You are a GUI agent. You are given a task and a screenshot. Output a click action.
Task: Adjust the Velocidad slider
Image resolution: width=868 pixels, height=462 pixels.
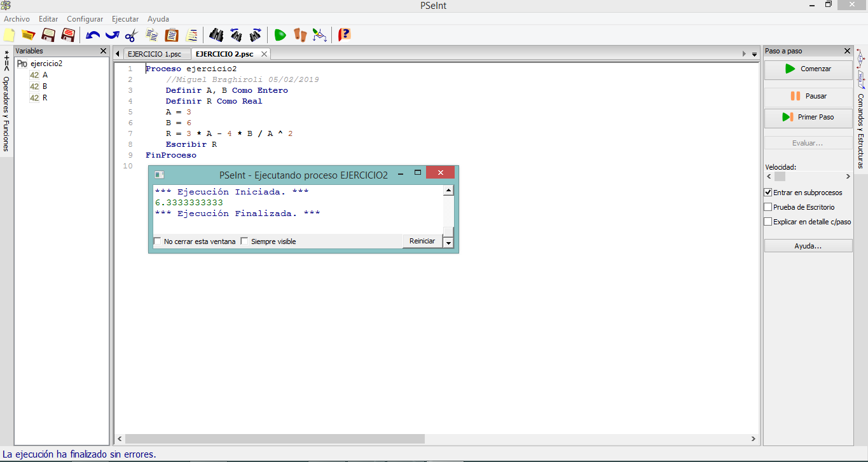781,176
